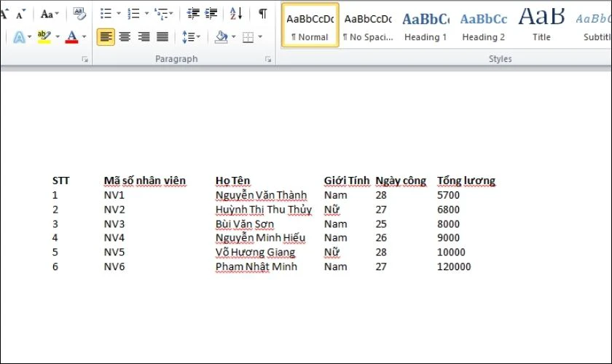Click the 'STT' header text
The width and height of the screenshot is (612, 364).
61,181
